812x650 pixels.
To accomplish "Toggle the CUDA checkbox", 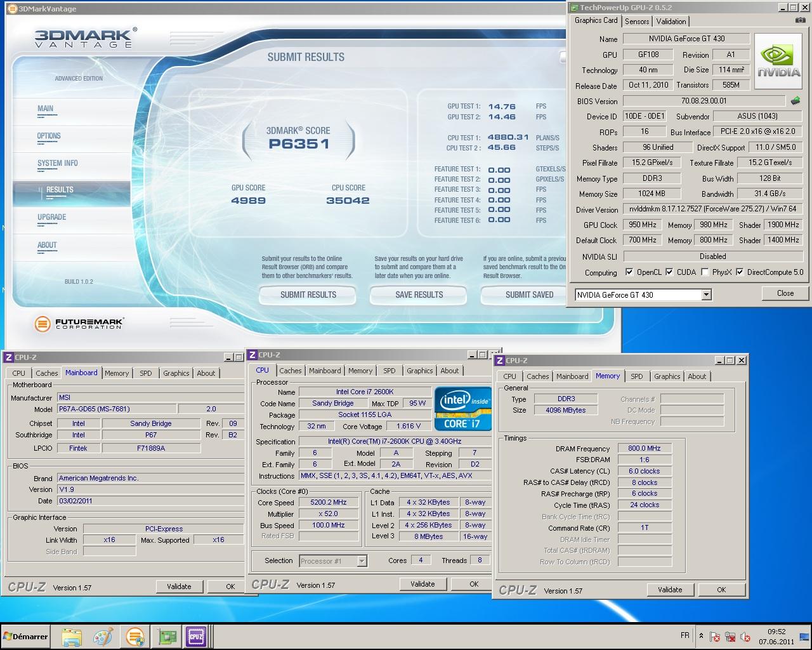I will (x=669, y=272).
